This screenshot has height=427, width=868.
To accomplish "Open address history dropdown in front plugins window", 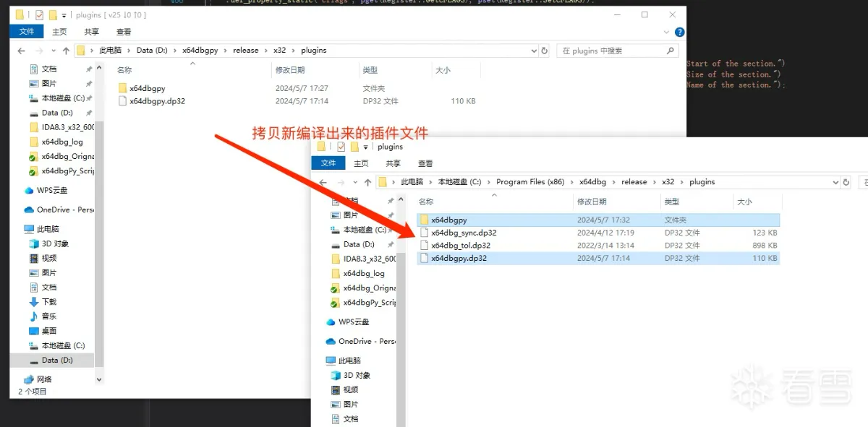I will [836, 182].
